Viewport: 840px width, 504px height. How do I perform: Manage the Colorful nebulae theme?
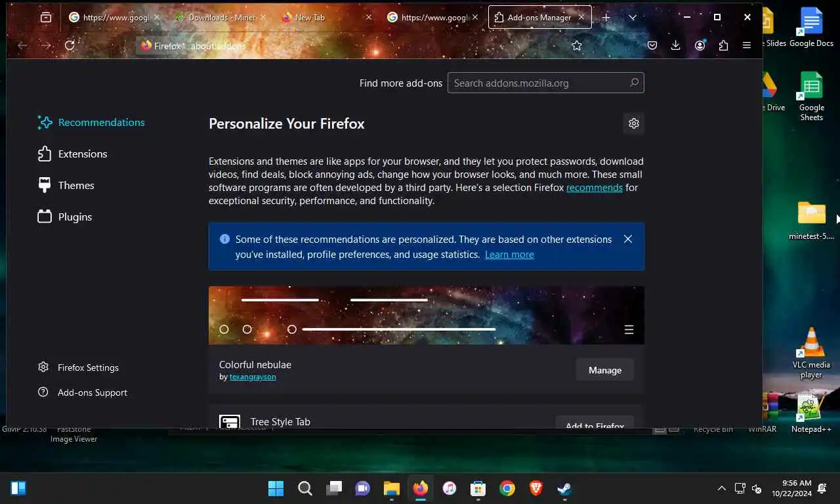pyautogui.click(x=604, y=370)
